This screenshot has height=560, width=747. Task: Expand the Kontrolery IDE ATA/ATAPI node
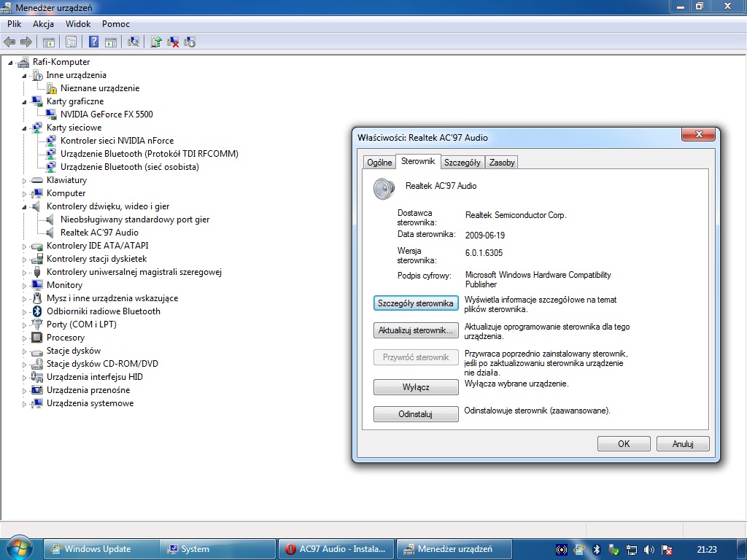coord(24,246)
